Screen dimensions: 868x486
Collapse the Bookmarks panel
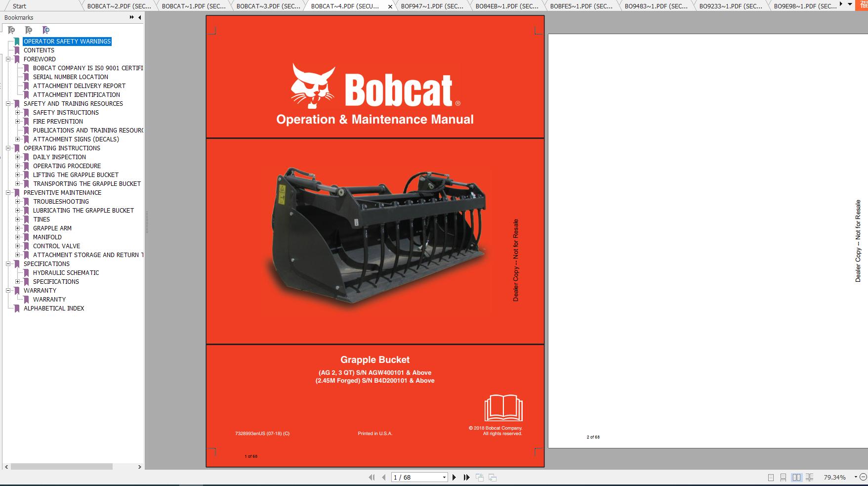click(139, 17)
